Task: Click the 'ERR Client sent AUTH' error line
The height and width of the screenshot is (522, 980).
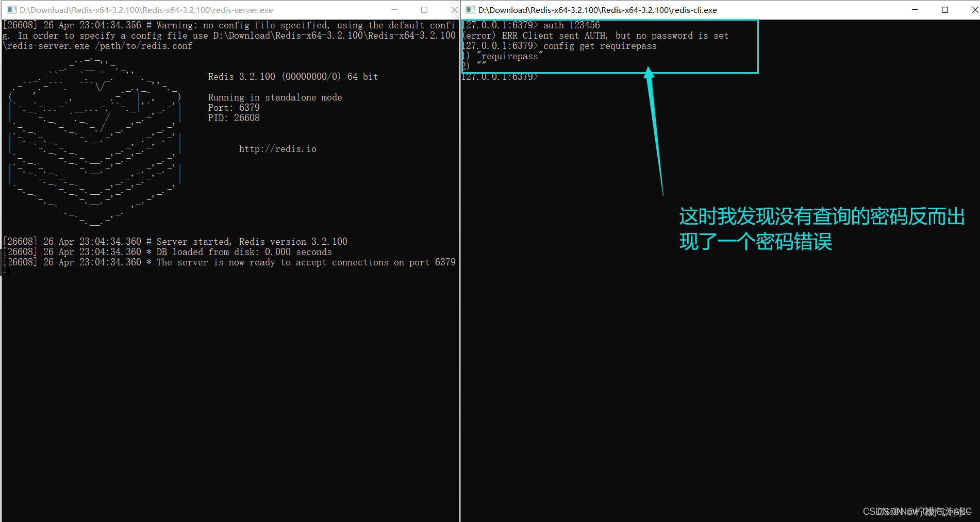Action: coord(595,36)
